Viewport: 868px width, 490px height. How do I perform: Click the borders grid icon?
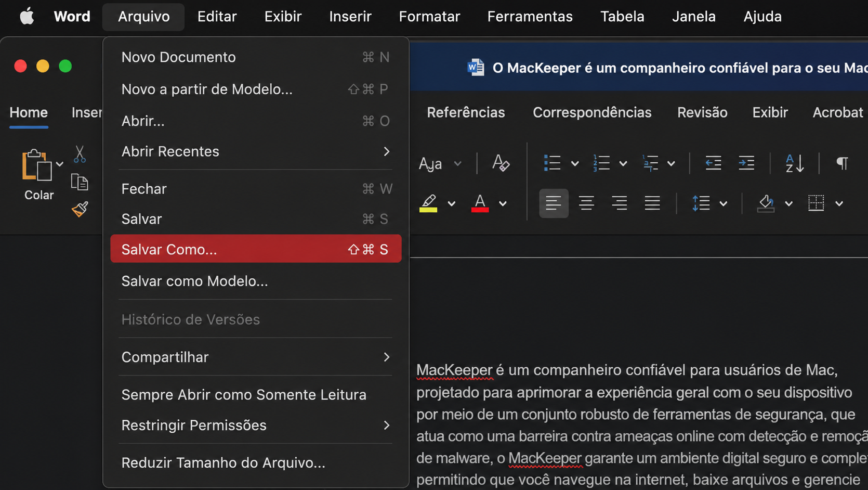(816, 203)
